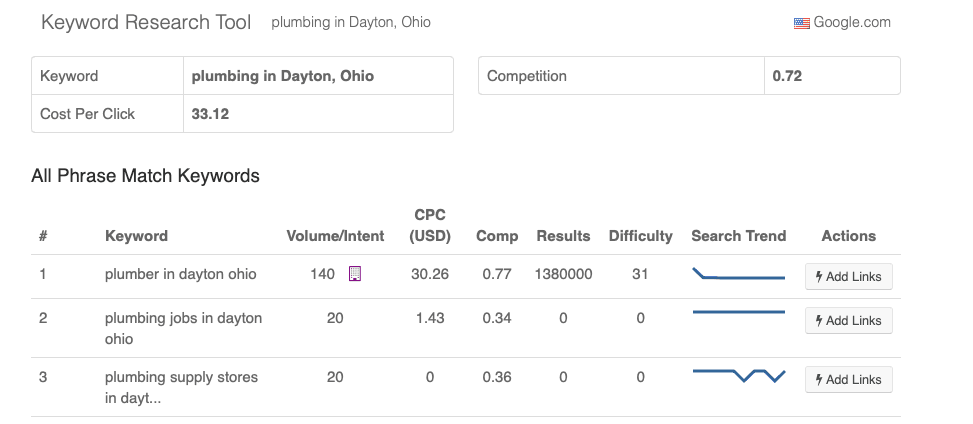Click Add Links for plumbing jobs in dayton ohio

coord(848,321)
